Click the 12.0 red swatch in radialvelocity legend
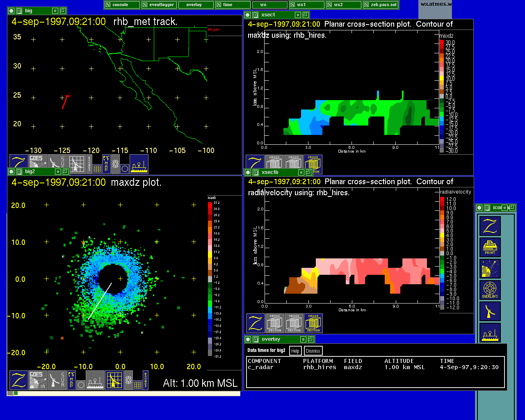This screenshot has height=420, width=525. [442, 199]
